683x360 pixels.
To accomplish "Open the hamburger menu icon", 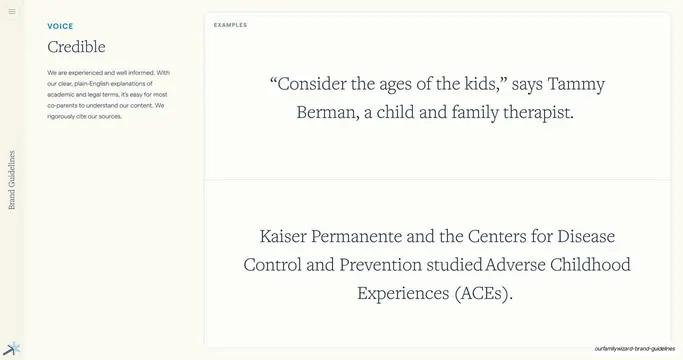I will click(x=12, y=11).
